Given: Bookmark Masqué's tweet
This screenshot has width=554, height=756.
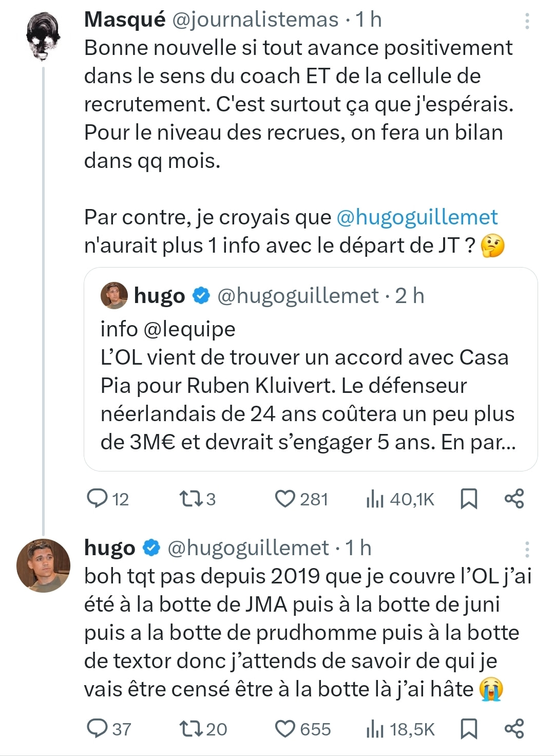Looking at the screenshot, I should pyautogui.click(x=469, y=499).
